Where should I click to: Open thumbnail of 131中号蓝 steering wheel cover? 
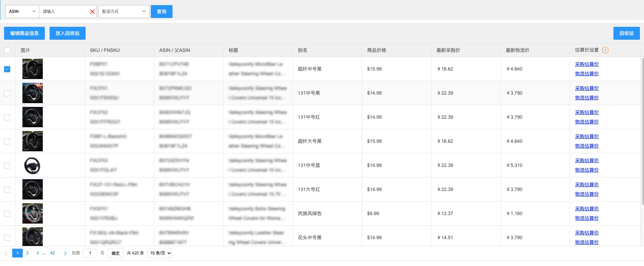33,166
